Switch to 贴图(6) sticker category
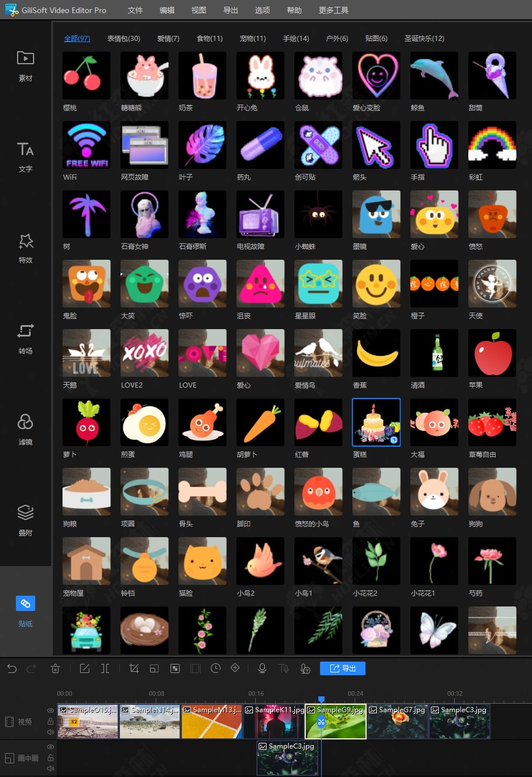532x777 pixels. [x=376, y=39]
